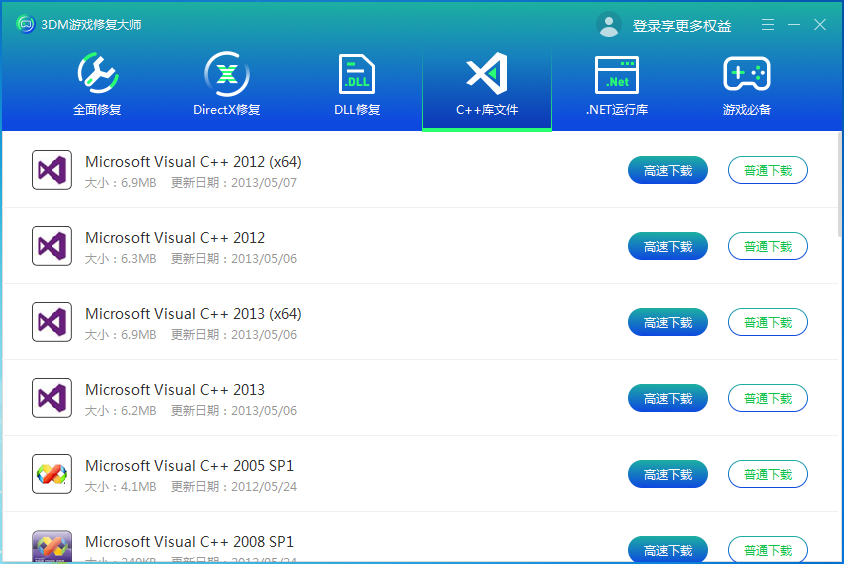This screenshot has height=564, width=844.
Task: Open the hamburger menu in title bar
Action: pyautogui.click(x=768, y=25)
